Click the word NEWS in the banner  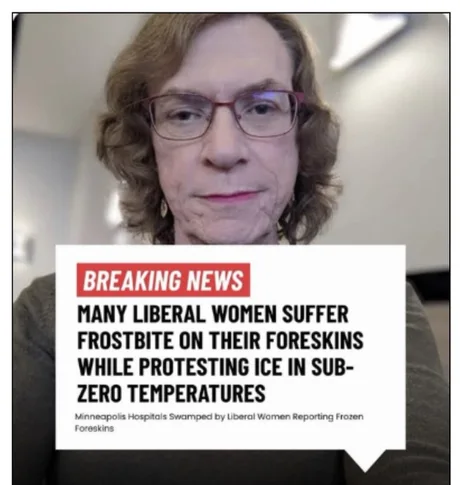pyautogui.click(x=215, y=280)
